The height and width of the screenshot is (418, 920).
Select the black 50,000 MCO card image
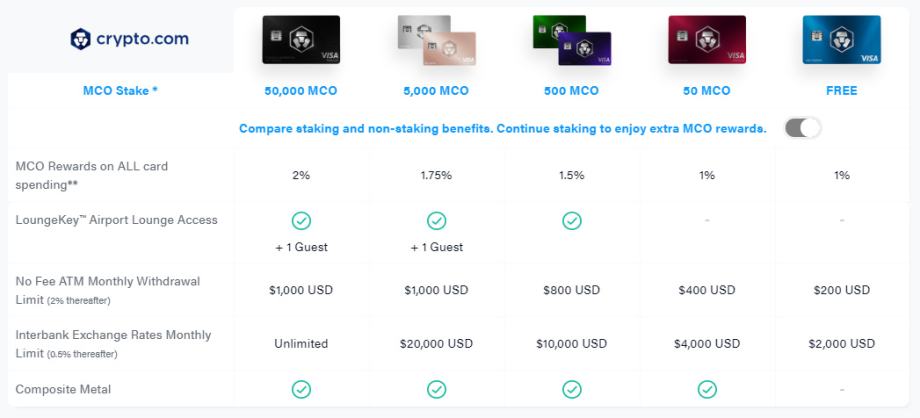click(301, 40)
